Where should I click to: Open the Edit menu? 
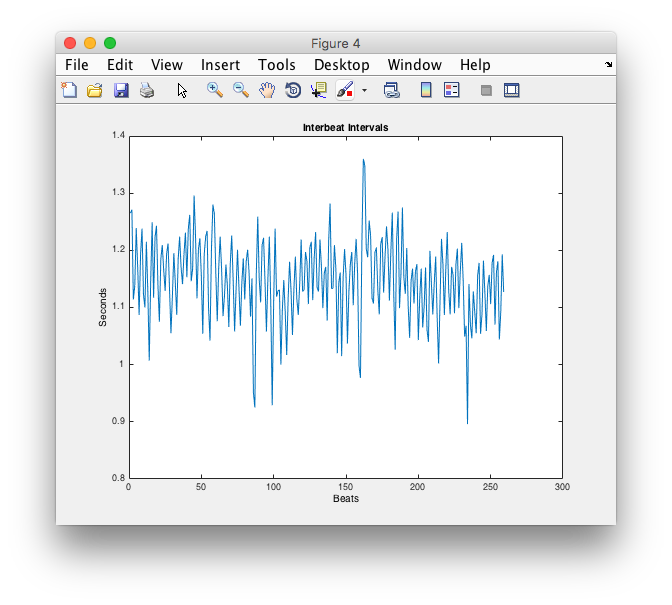tap(120, 65)
